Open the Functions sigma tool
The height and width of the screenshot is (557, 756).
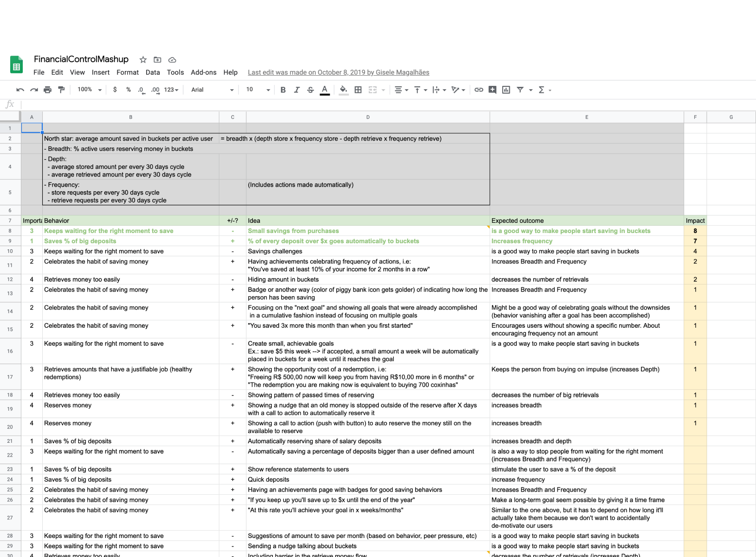pos(541,90)
